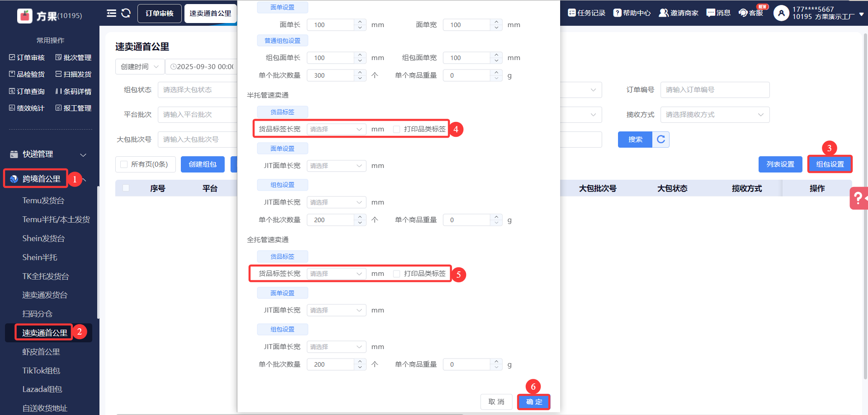Open the 揽收方式 dropdown
Viewport: 868px width, 415px height.
pyautogui.click(x=715, y=115)
